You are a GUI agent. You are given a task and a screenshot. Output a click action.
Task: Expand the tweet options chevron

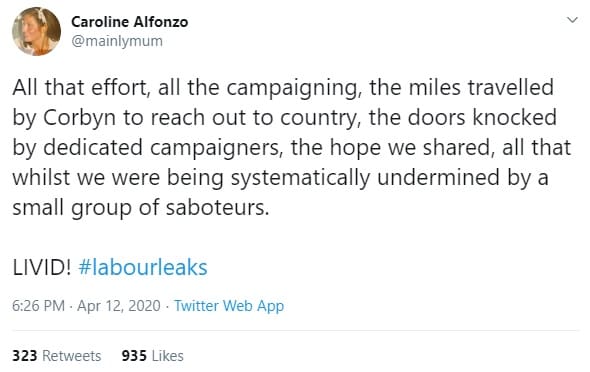tap(572, 20)
